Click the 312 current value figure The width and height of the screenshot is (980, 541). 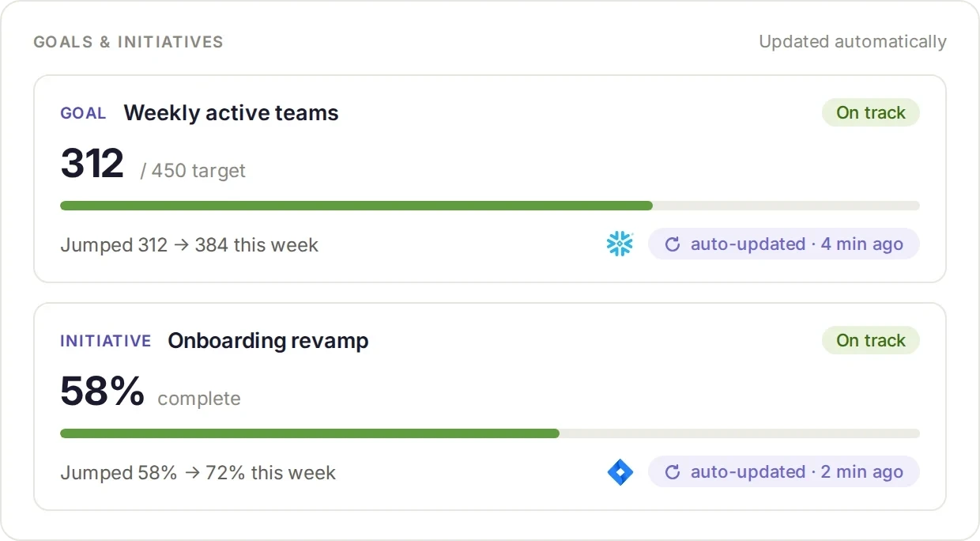pos(92,164)
